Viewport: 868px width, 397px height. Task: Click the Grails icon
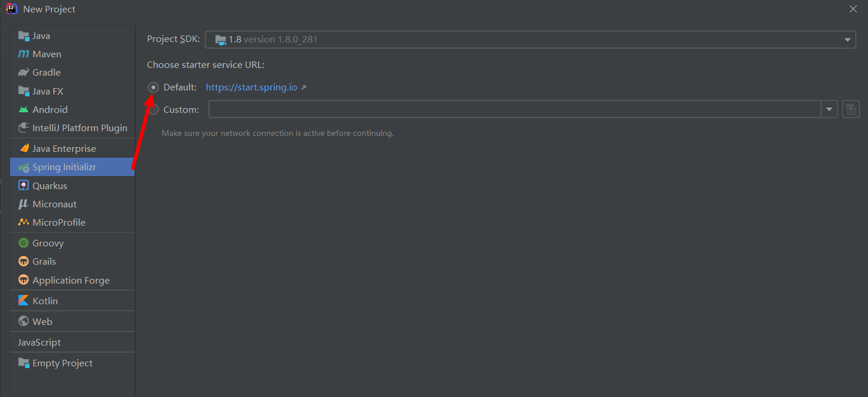24,261
